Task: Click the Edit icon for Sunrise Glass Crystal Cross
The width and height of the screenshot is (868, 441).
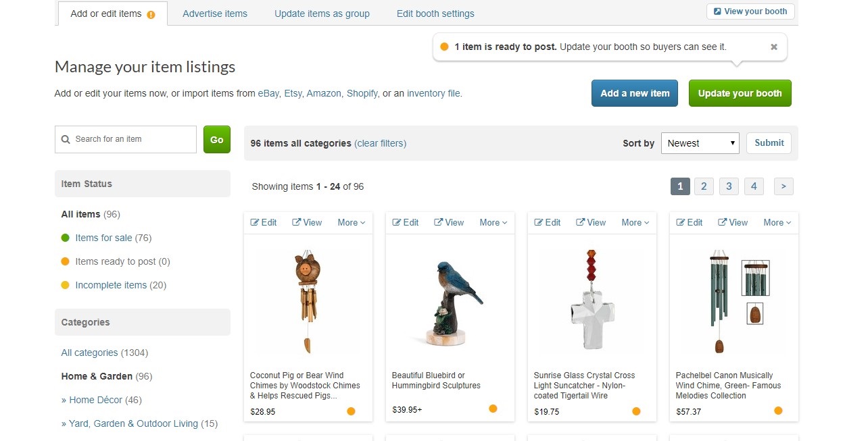Action: (x=539, y=222)
